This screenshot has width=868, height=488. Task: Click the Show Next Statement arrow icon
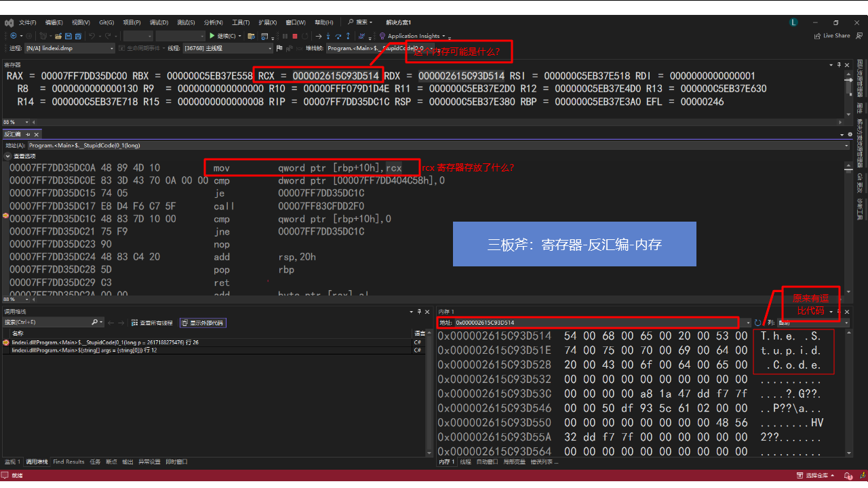pos(318,36)
